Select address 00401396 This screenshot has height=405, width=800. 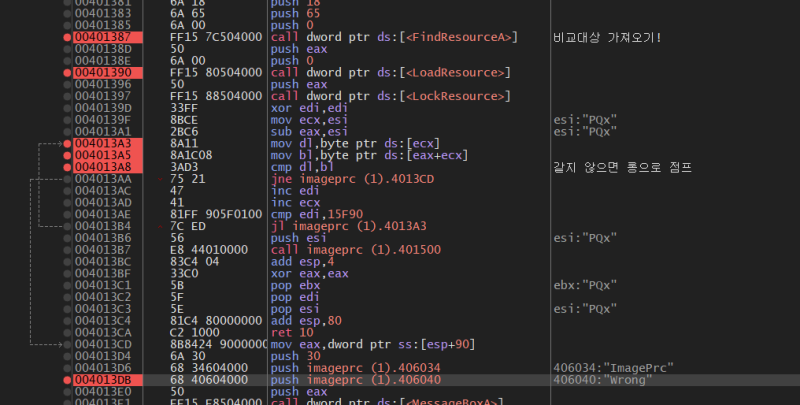click(x=103, y=84)
